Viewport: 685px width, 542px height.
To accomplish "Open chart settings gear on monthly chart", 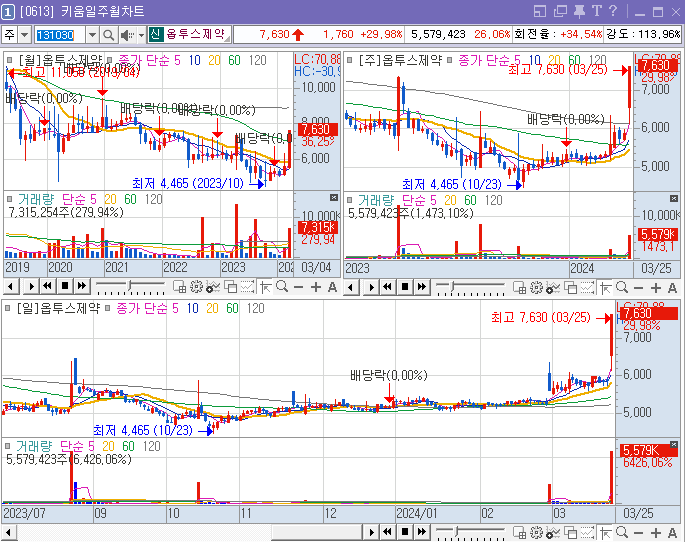I will coord(196,287).
